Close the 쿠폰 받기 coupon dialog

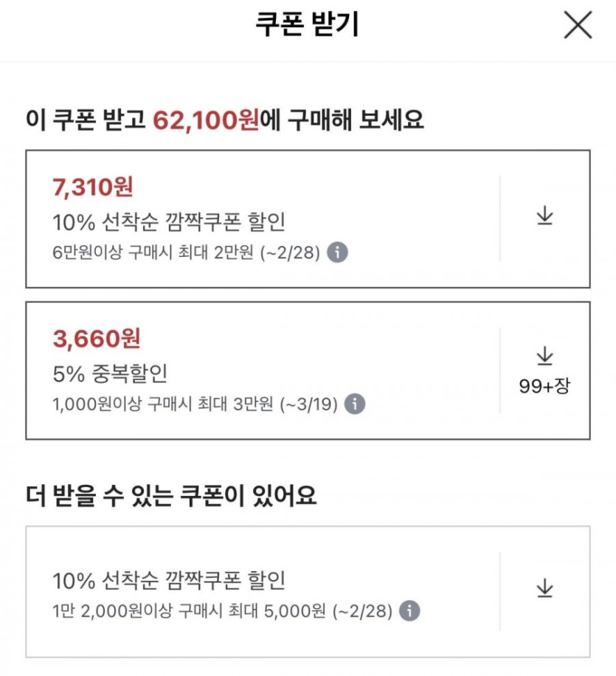tap(578, 26)
